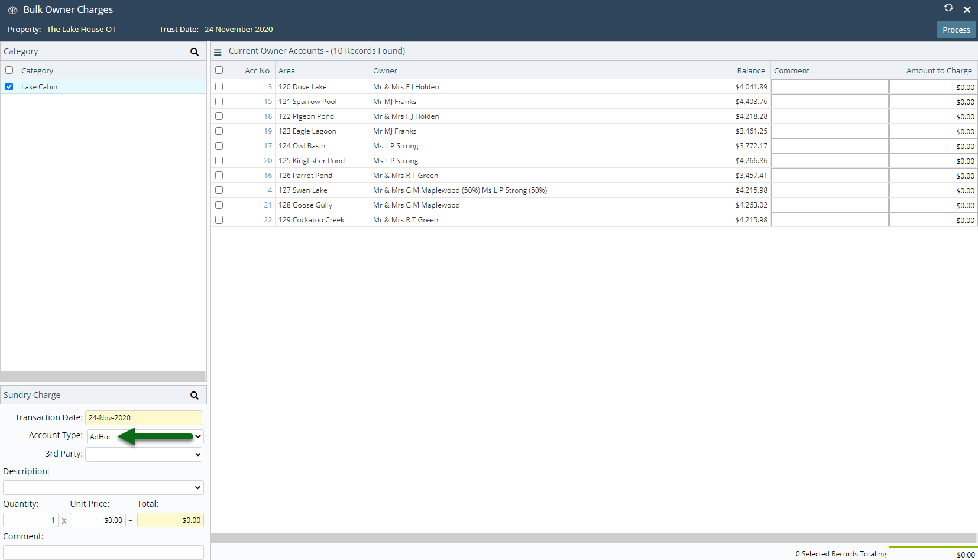Click the Transaction Date field
The image size is (978, 560).
(144, 417)
